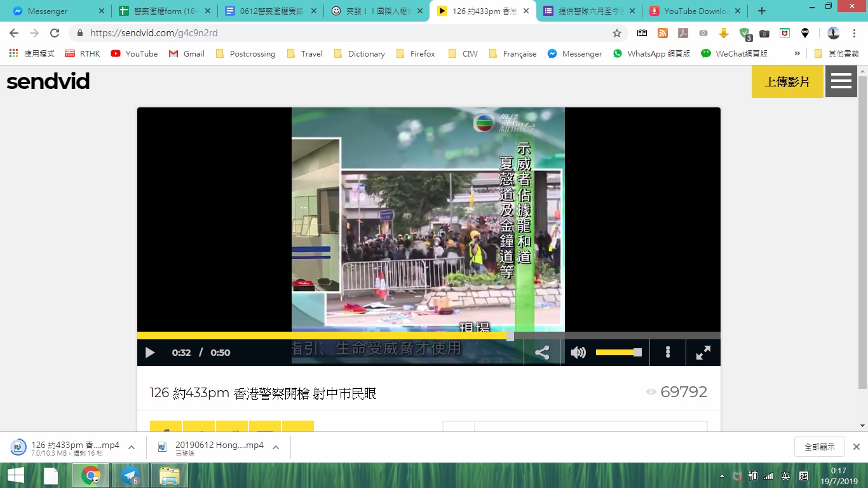Adjust the yellow volume slider

pyautogui.click(x=618, y=353)
